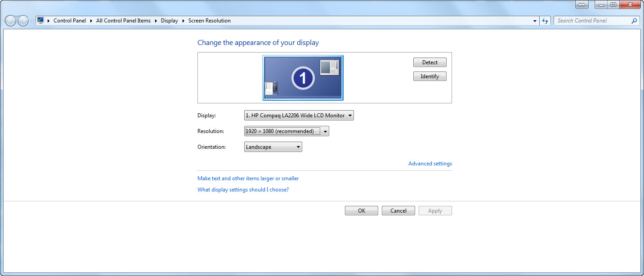Click the Display: label
This screenshot has width=644, height=276.
pyautogui.click(x=207, y=116)
